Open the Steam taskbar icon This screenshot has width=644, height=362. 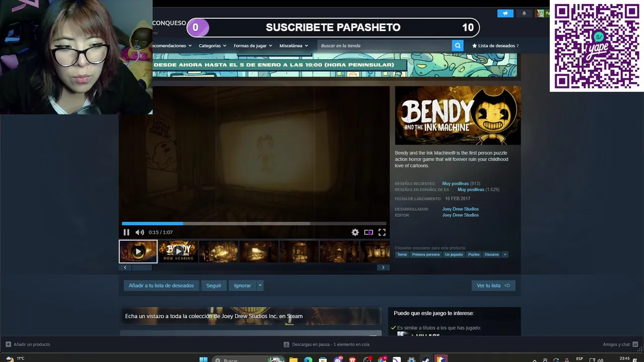point(426,360)
